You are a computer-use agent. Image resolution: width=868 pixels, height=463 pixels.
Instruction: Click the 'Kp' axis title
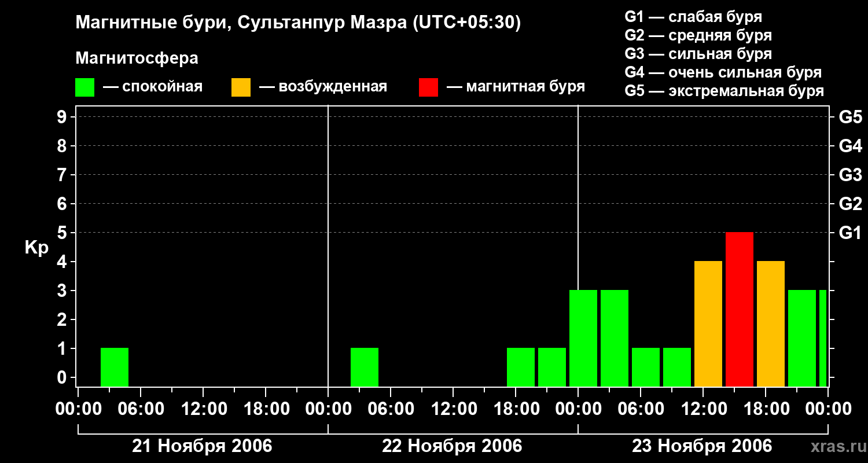click(x=36, y=248)
